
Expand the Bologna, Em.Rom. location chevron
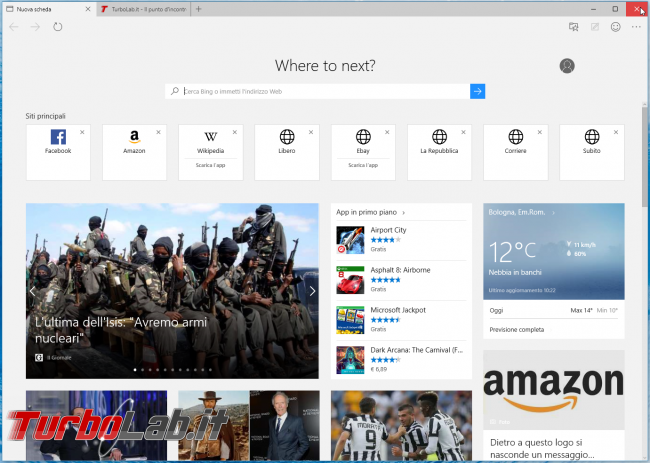click(x=553, y=213)
